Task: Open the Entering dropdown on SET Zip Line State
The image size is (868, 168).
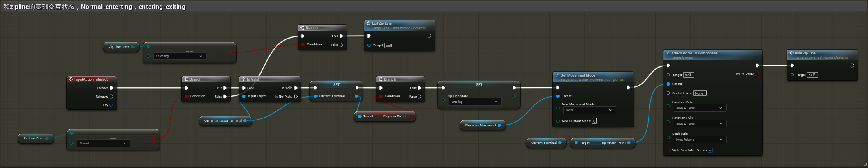Action: tap(475, 102)
